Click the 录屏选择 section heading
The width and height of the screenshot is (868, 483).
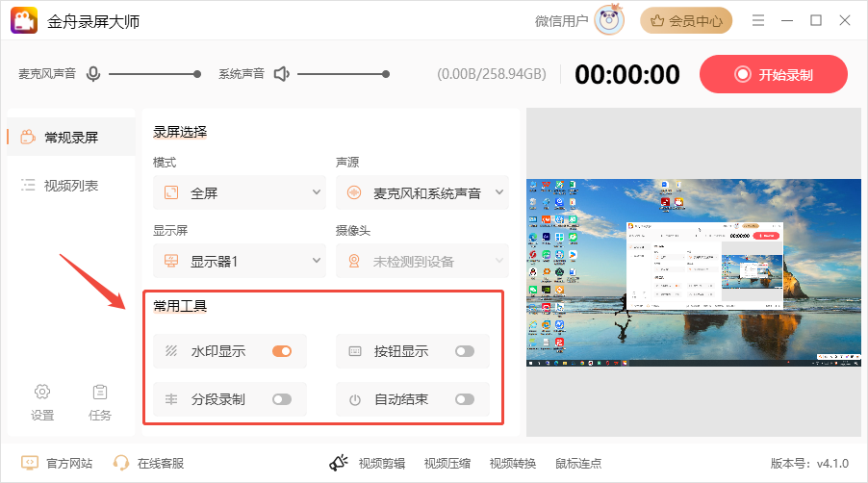[x=180, y=132]
